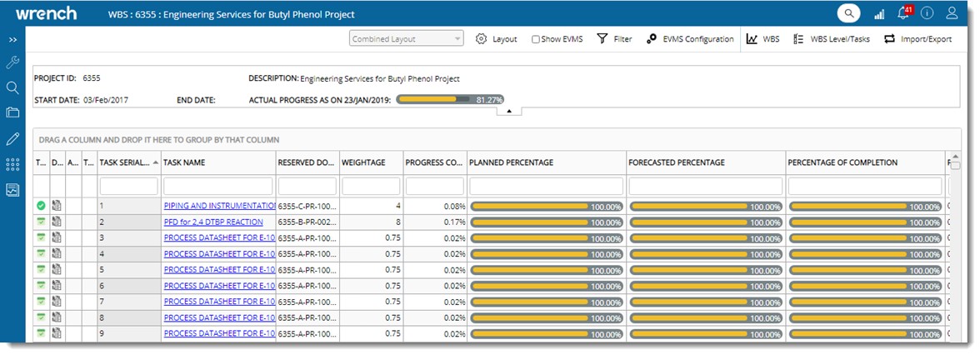This screenshot has width=980, height=355.
Task: Click the actual progress bar showing 81.27%
Action: click(x=450, y=99)
